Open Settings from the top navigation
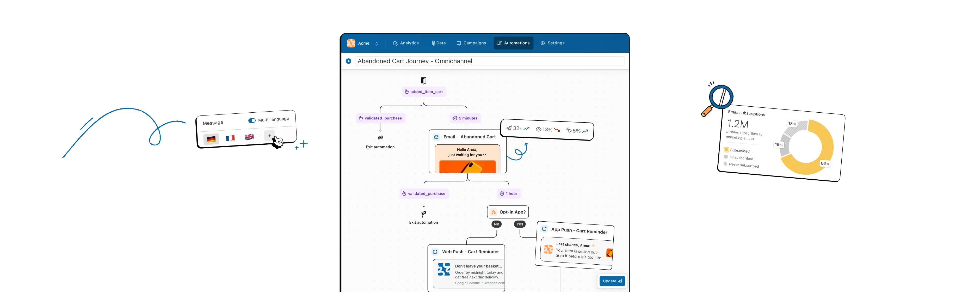980x292 pixels. (552, 43)
